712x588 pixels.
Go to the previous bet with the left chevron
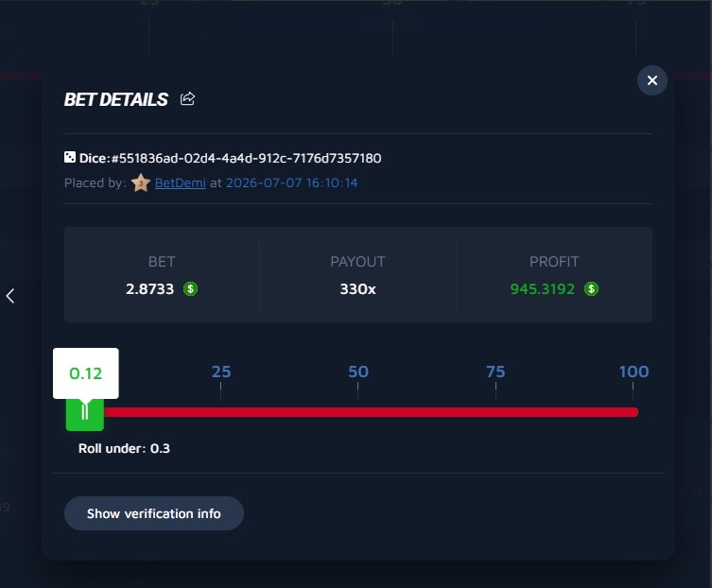(10, 296)
